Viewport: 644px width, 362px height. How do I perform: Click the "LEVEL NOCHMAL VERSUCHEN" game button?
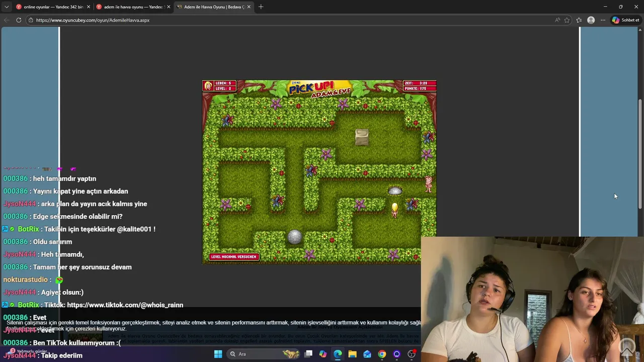[x=233, y=256]
